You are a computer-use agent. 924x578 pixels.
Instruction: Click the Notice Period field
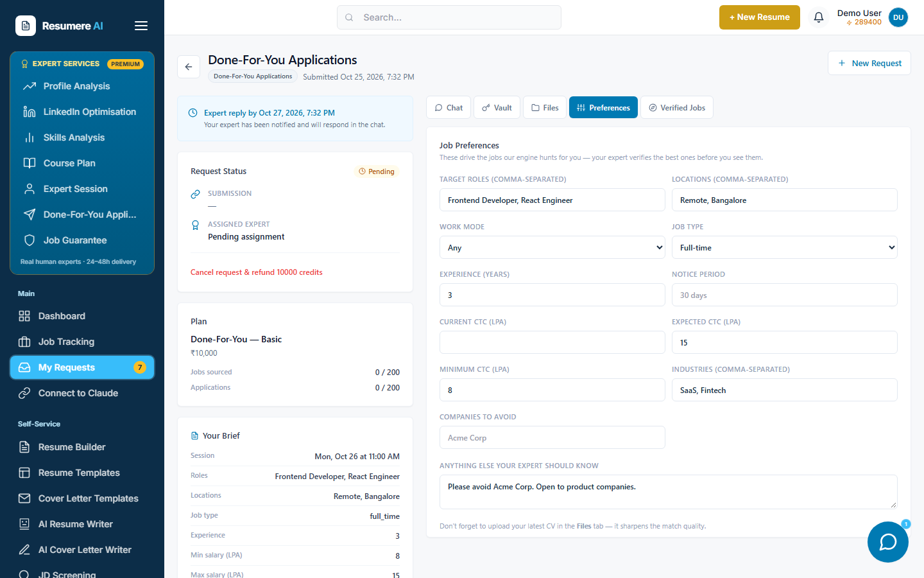(785, 295)
